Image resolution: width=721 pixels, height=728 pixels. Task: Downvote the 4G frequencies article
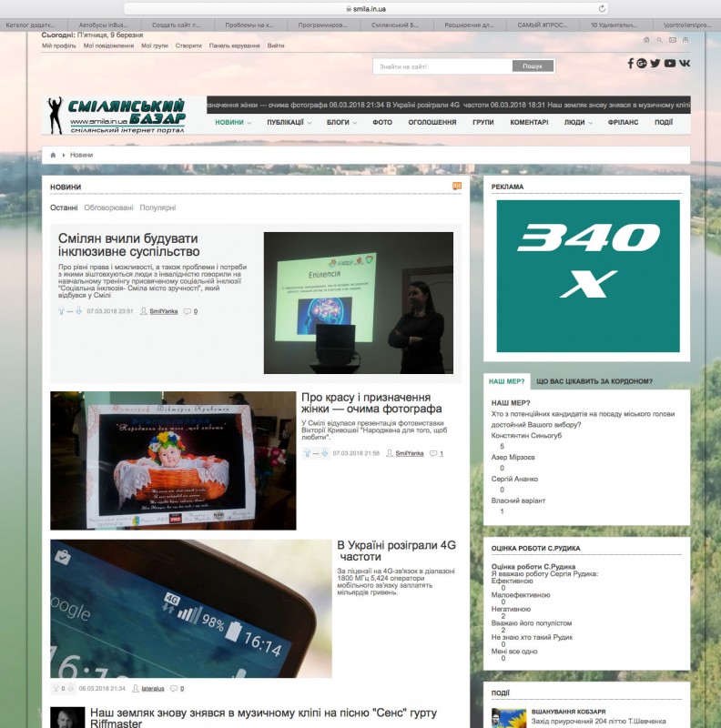71,688
